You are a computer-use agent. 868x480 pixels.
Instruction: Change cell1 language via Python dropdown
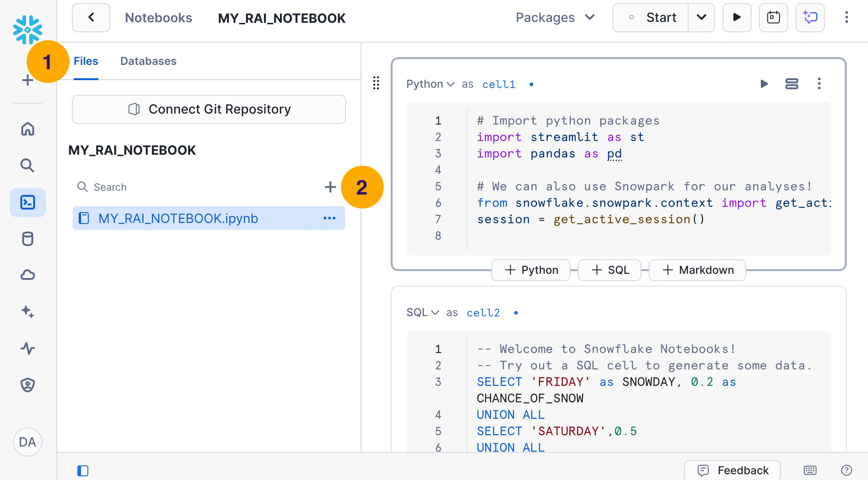pyautogui.click(x=430, y=84)
